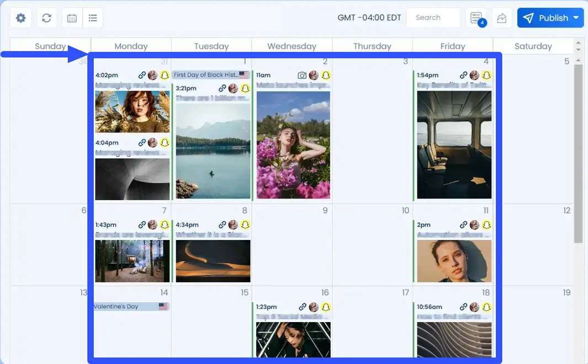The width and height of the screenshot is (588, 364).
Task: Open the queue icon with badge 4
Action: [476, 18]
